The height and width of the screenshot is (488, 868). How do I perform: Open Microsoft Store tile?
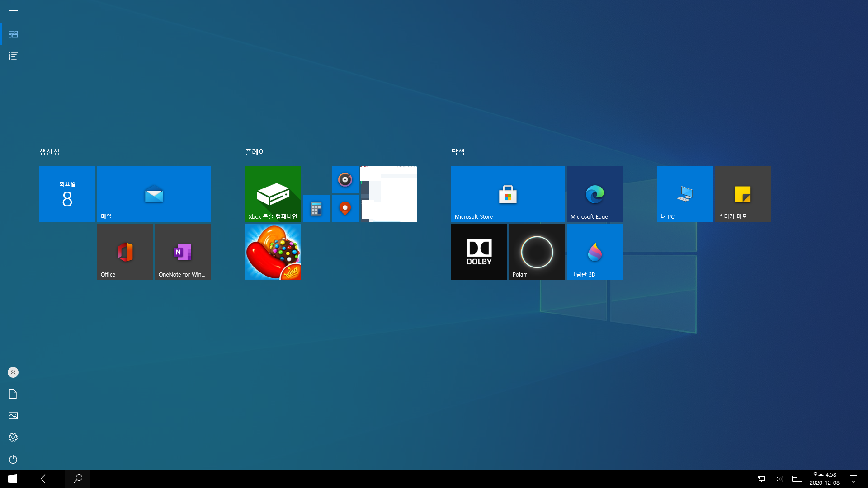click(x=508, y=194)
